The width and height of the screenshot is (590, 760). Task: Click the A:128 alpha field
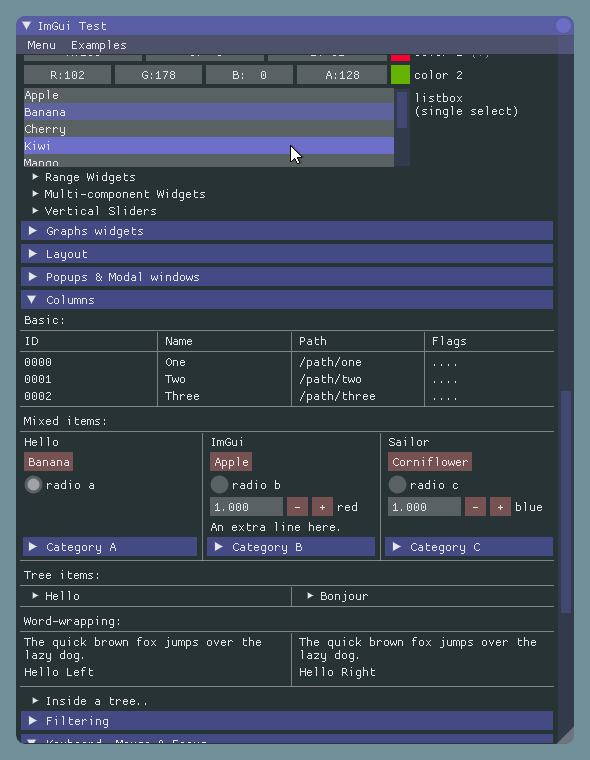[342, 75]
